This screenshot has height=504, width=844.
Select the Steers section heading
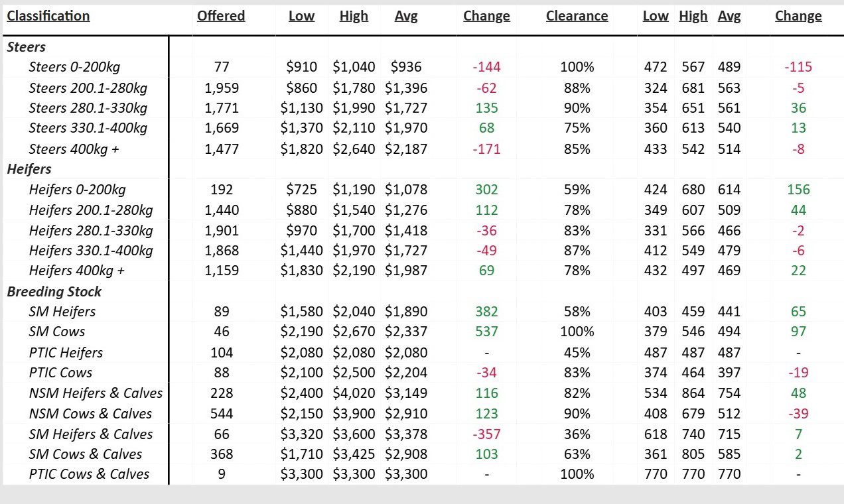click(x=26, y=47)
